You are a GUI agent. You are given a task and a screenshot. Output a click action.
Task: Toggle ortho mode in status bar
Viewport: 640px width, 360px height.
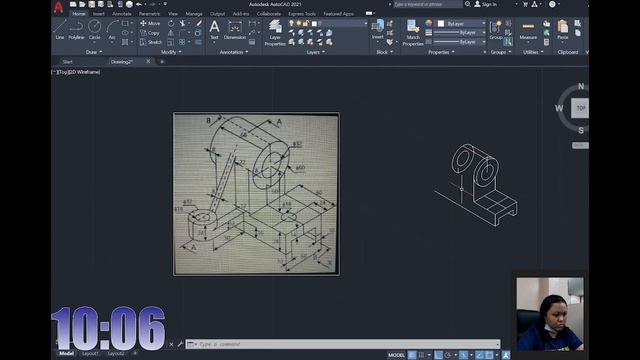tap(438, 355)
